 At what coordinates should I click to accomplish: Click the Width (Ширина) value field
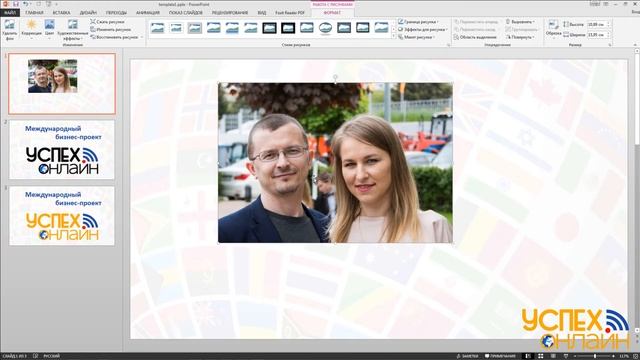coord(596,35)
